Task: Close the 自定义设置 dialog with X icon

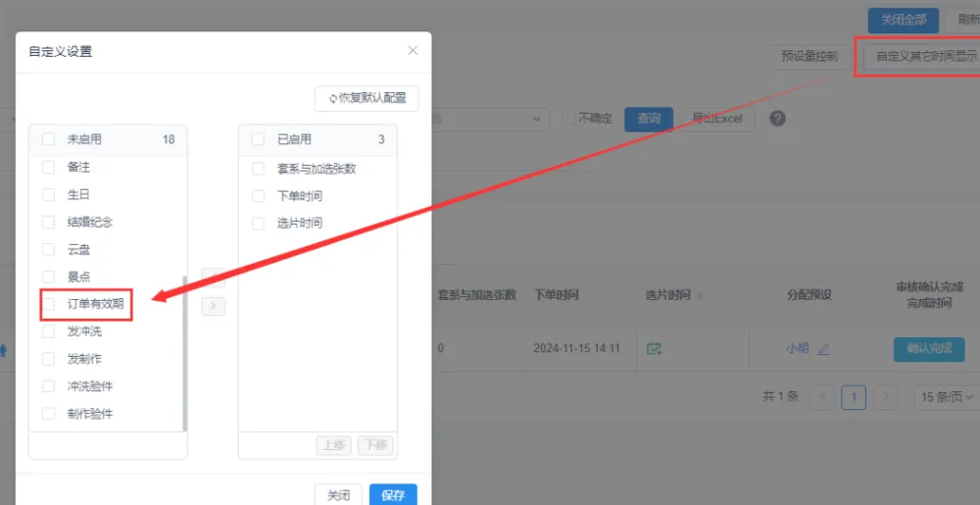Action: tap(413, 50)
